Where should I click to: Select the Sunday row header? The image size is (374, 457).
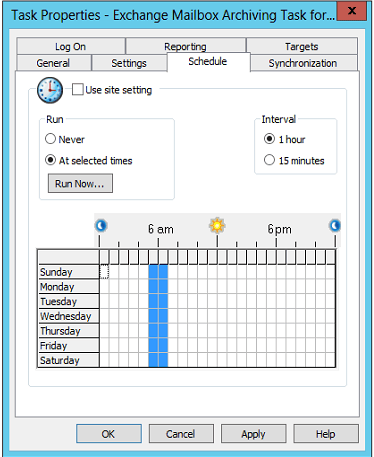click(x=68, y=272)
